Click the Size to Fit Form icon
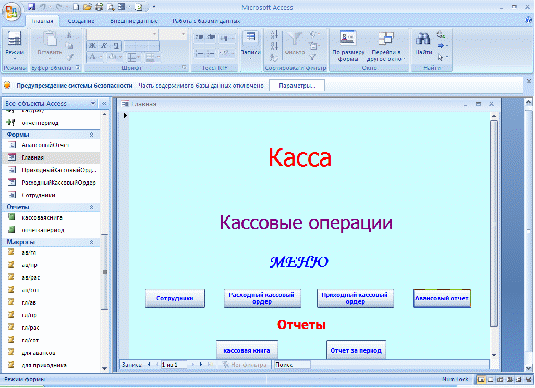This screenshot has height=388, width=535. (x=348, y=38)
